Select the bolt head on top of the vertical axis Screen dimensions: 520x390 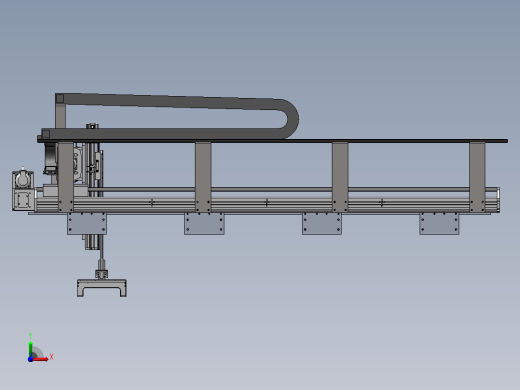pyautogui.click(x=92, y=126)
